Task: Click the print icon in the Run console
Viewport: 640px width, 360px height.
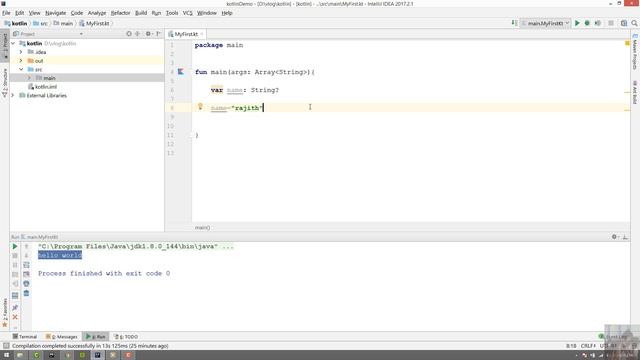Action: point(27,284)
